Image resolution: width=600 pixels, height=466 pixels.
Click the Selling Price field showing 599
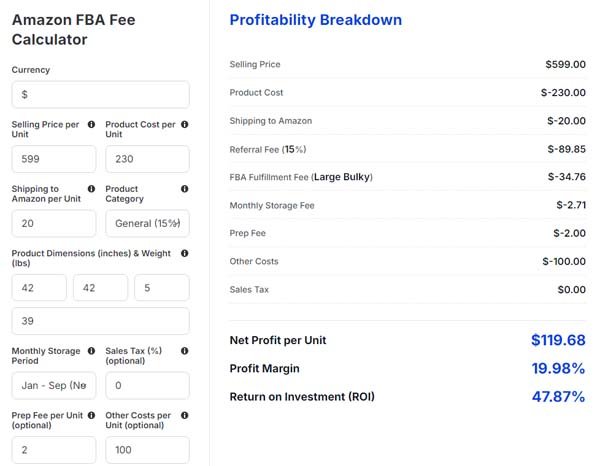tap(54, 159)
